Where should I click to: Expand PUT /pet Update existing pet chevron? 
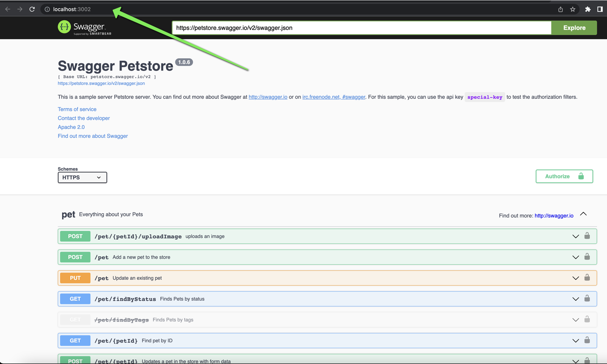click(x=575, y=278)
